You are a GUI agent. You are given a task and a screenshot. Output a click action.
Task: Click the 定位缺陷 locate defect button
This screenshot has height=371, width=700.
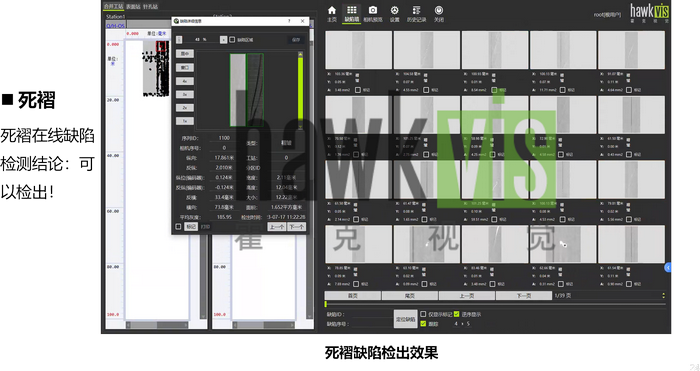pyautogui.click(x=405, y=319)
